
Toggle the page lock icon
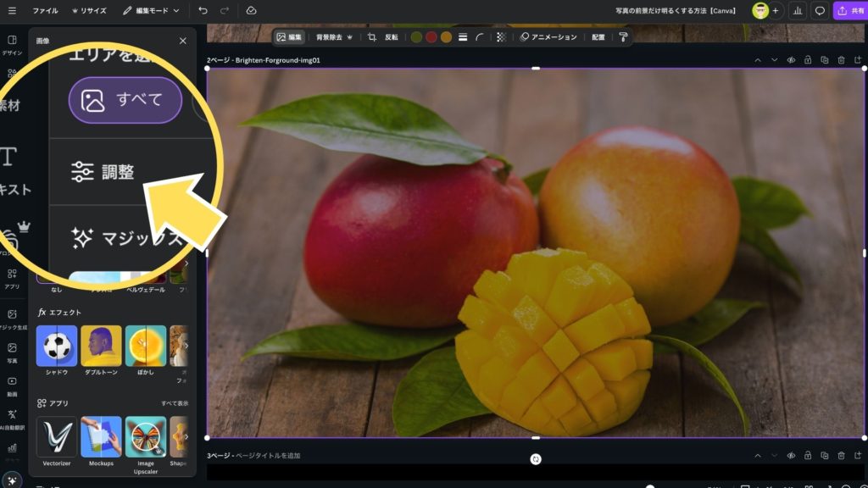pos(807,60)
